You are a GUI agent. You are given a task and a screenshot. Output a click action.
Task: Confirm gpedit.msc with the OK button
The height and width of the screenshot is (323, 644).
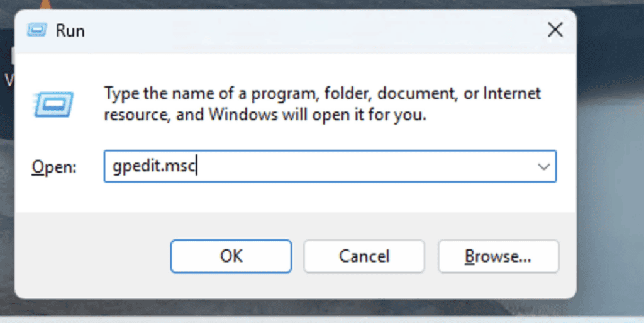(x=231, y=256)
